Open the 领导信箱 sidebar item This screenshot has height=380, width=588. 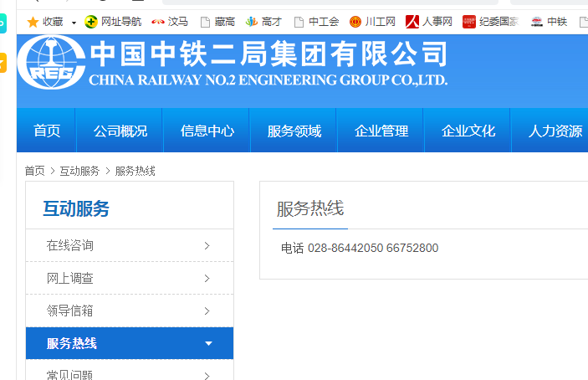[70, 311]
